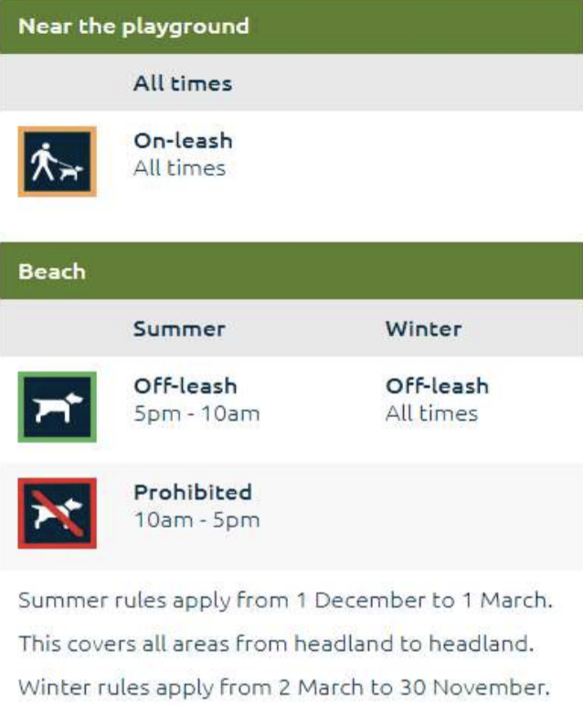Select the 'Near the playground' header

pyautogui.click(x=291, y=27)
